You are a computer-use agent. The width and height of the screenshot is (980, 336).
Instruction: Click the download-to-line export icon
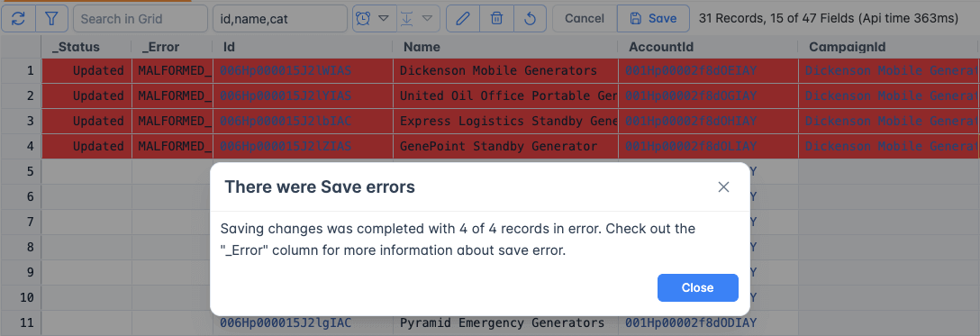coord(406,19)
